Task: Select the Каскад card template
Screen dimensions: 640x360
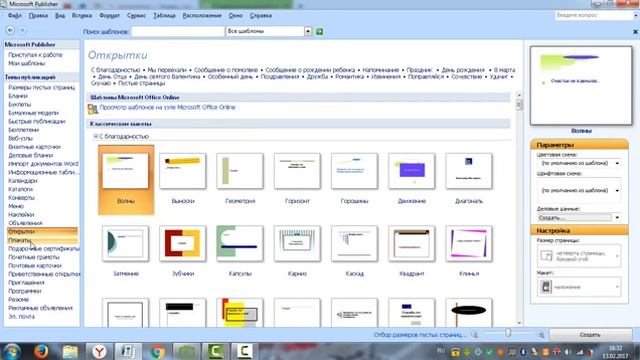Action: point(354,251)
